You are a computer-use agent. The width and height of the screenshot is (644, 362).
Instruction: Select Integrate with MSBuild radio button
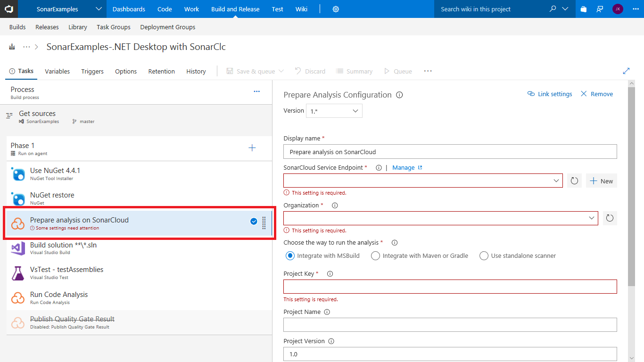[x=290, y=256]
